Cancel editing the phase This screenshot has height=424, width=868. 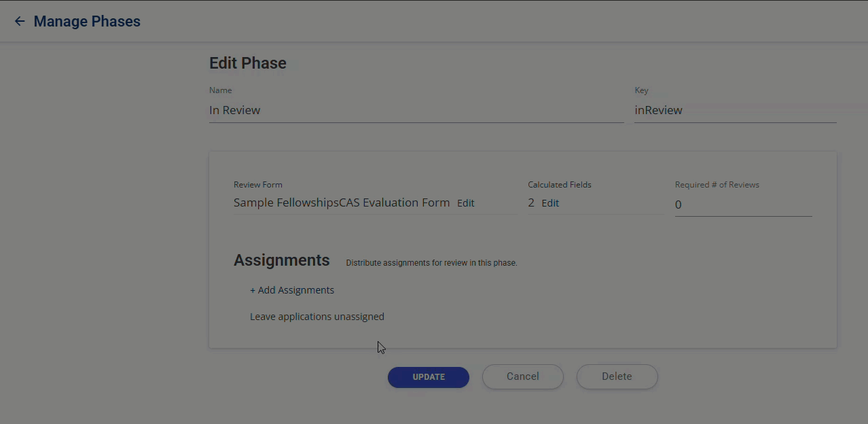click(522, 376)
